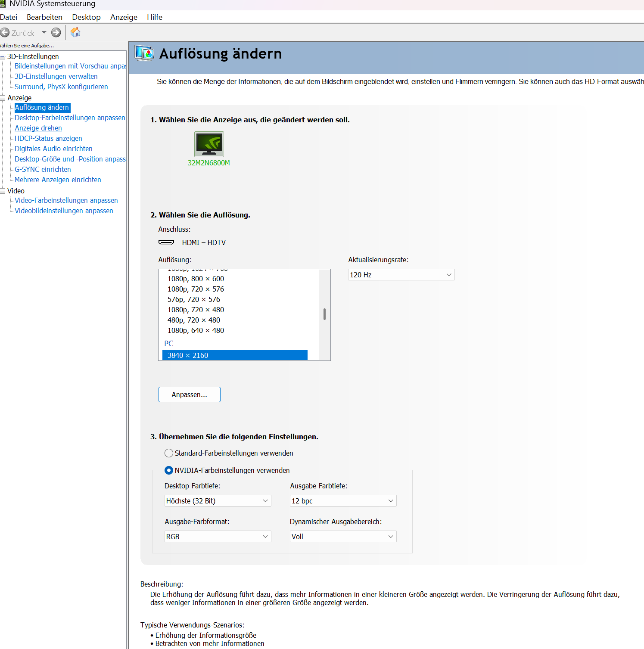Click the Anpassen... button

pos(190,394)
